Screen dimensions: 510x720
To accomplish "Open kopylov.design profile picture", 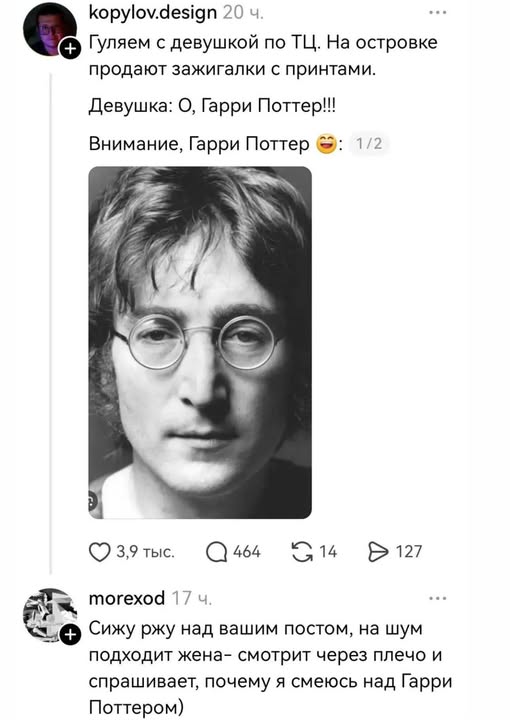I will 49,30.
